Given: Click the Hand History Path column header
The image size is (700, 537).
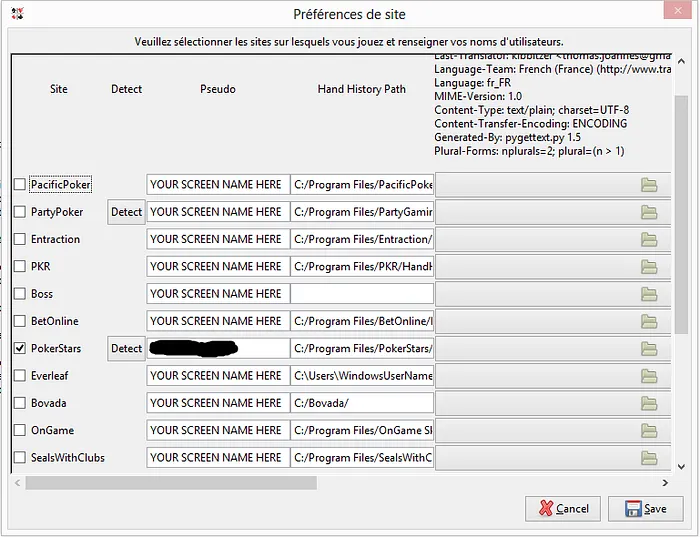Looking at the screenshot, I should (x=362, y=89).
